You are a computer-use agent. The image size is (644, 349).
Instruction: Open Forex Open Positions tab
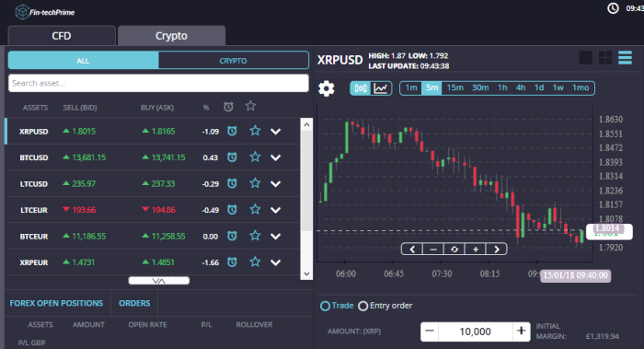click(57, 303)
